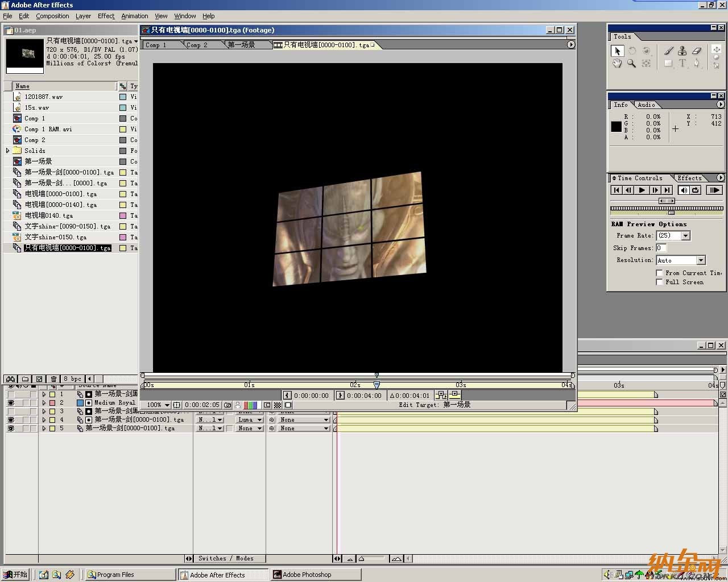Enable the Full Screen checkbox
The width and height of the screenshot is (728, 582).
point(660,282)
